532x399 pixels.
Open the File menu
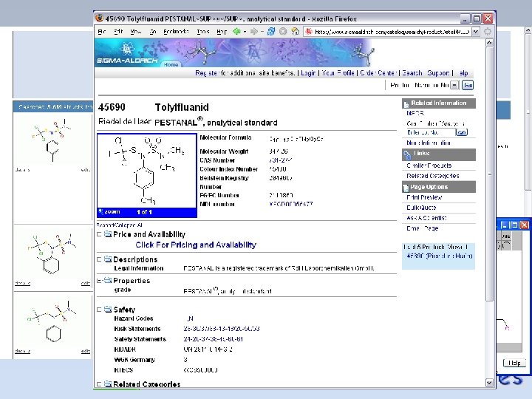click(102, 32)
